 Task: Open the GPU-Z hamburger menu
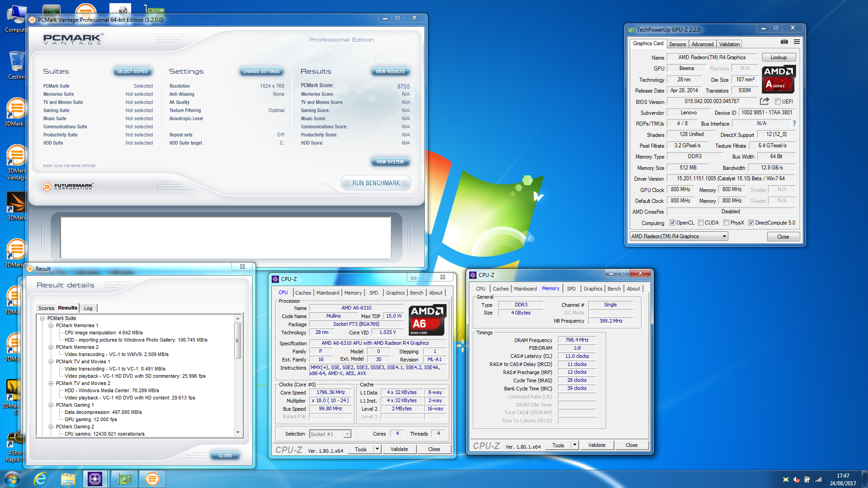click(x=797, y=42)
